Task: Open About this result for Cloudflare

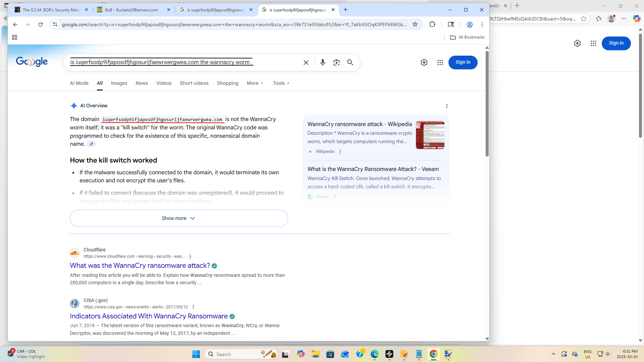Action: pos(190,256)
